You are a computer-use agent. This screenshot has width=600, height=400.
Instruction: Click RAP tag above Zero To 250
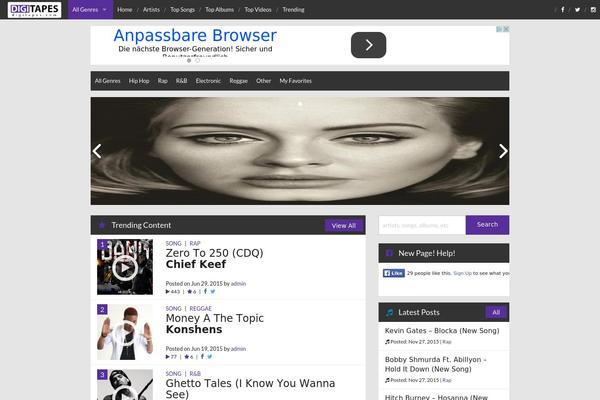(195, 243)
